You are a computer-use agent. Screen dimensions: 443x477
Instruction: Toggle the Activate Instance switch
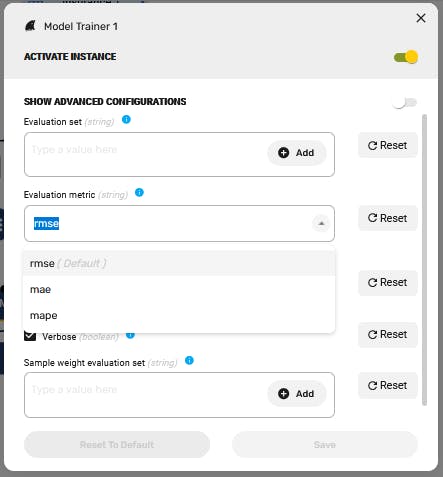coord(406,57)
